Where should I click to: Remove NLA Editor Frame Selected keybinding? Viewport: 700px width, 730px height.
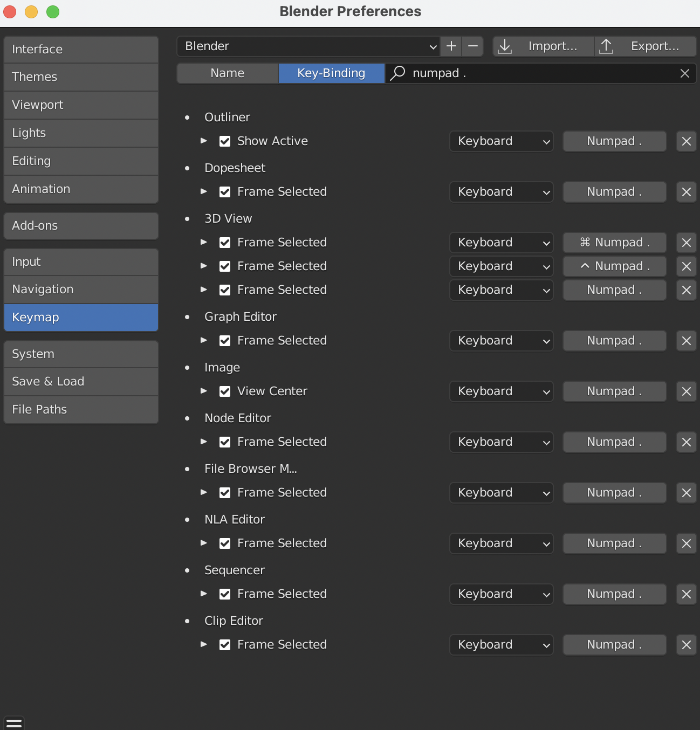[687, 543]
